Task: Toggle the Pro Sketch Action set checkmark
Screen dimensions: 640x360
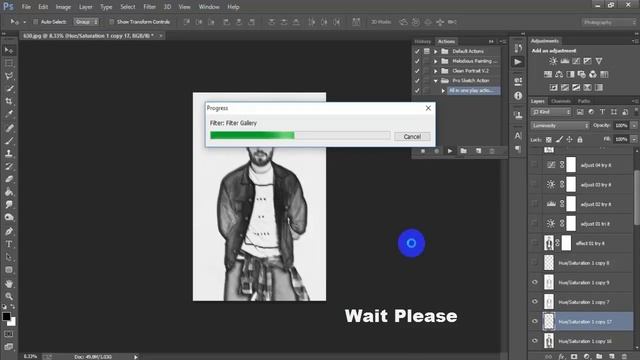Action: (x=417, y=81)
